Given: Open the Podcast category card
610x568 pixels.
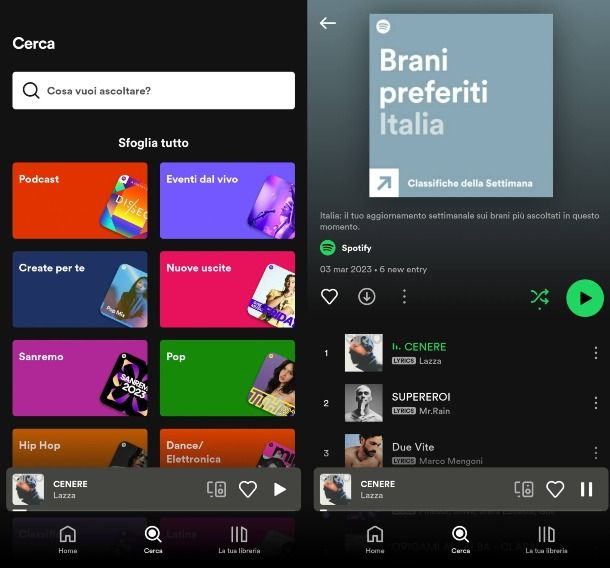Looking at the screenshot, I should [x=80, y=200].
